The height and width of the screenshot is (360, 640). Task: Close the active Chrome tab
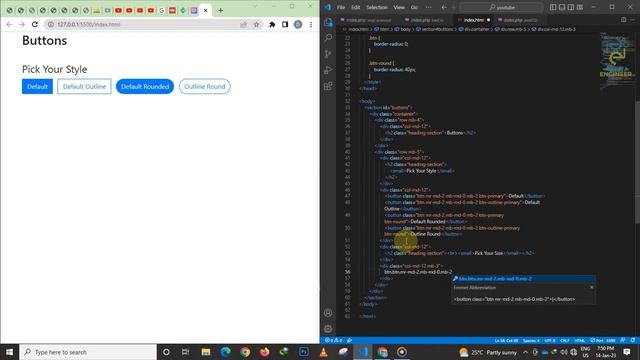pyautogui.click(x=206, y=10)
